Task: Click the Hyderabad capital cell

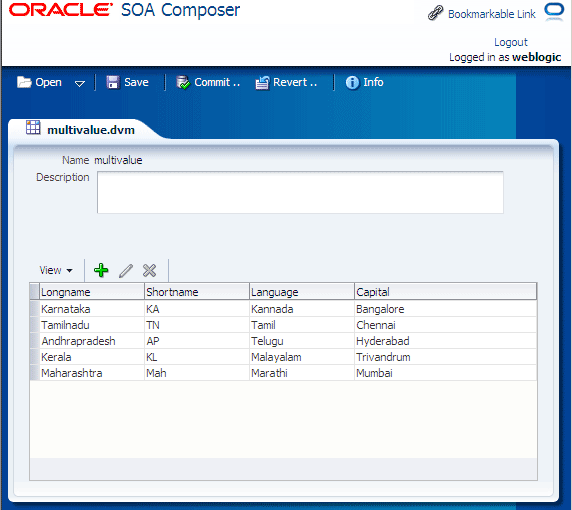Action: coord(445,341)
